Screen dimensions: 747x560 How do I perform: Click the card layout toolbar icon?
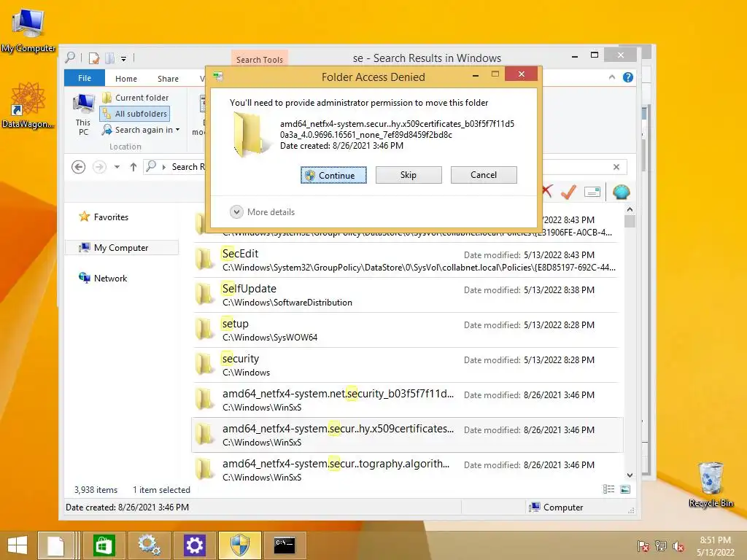coord(592,192)
